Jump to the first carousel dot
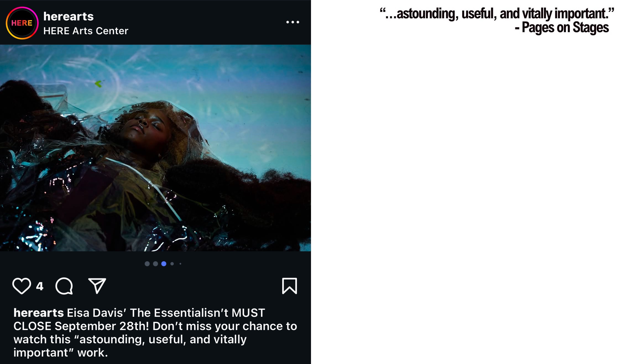 (x=147, y=264)
